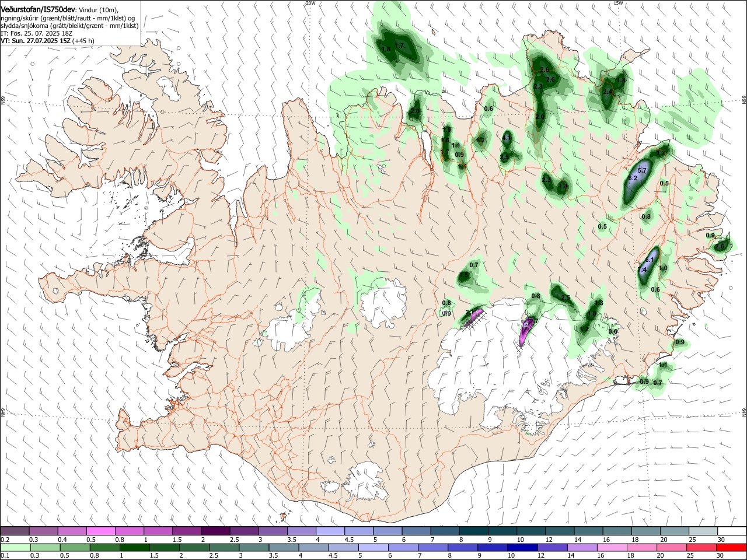
Task: Click the '0.2' label in the upper legend row
Action: (x=5, y=540)
